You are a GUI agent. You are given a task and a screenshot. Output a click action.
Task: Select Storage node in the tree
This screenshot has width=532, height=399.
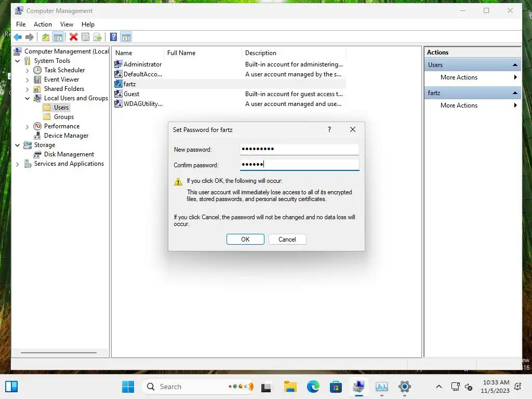click(45, 145)
